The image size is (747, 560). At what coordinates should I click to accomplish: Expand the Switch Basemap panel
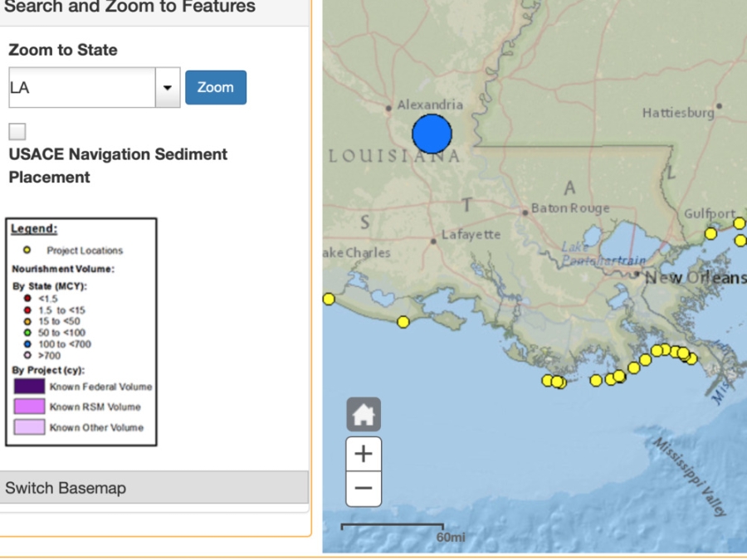point(154,488)
